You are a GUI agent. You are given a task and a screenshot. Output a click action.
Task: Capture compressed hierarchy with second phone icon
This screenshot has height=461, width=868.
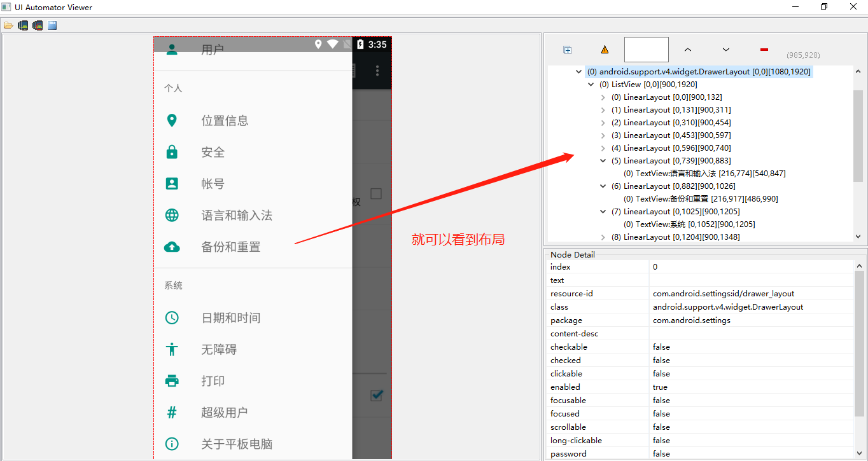38,25
